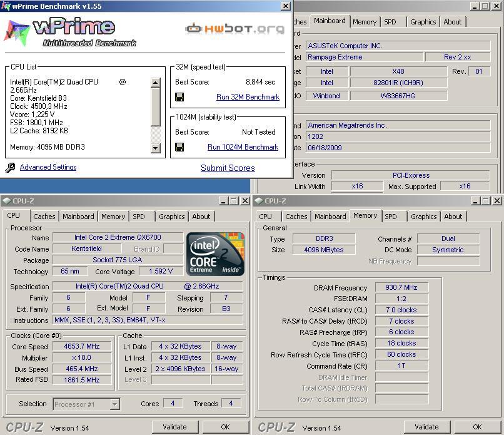The height and width of the screenshot is (435, 504).
Task: Run the 1024M Benchmark
Action: (243, 147)
